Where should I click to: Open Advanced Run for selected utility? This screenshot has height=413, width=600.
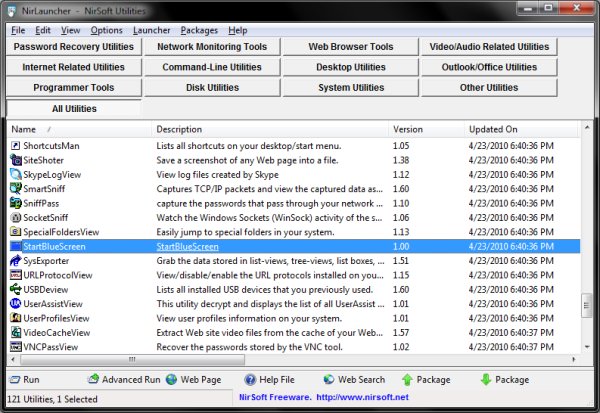coord(124,380)
